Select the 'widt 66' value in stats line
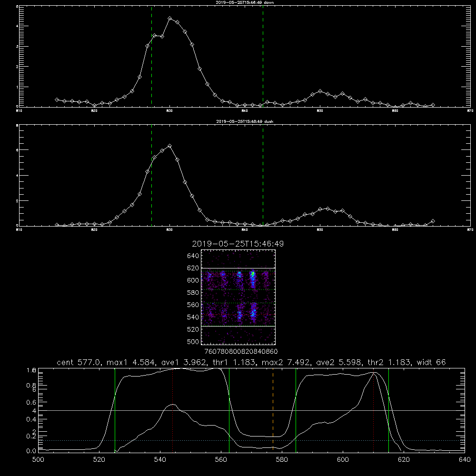Image resolution: width=476 pixels, height=476 pixels. (x=431, y=362)
